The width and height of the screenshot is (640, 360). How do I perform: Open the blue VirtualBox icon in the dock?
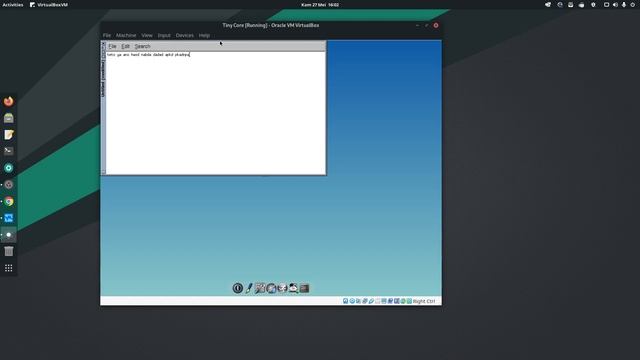tap(9, 218)
